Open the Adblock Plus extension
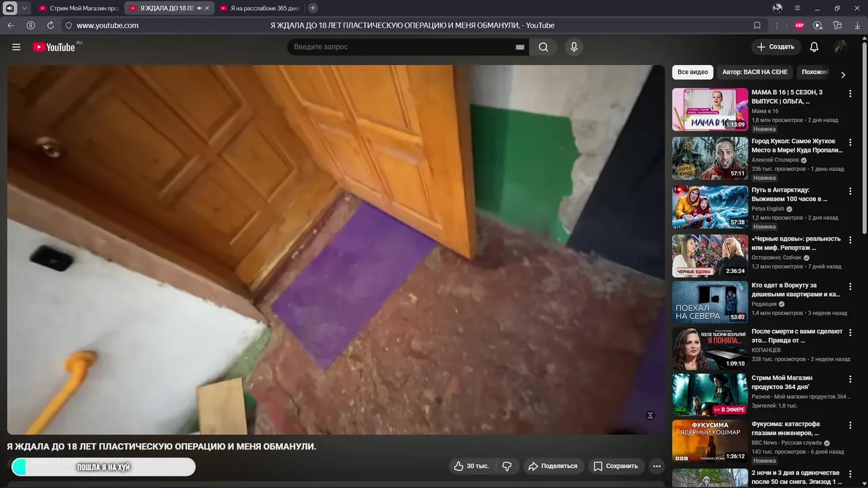 tap(800, 25)
